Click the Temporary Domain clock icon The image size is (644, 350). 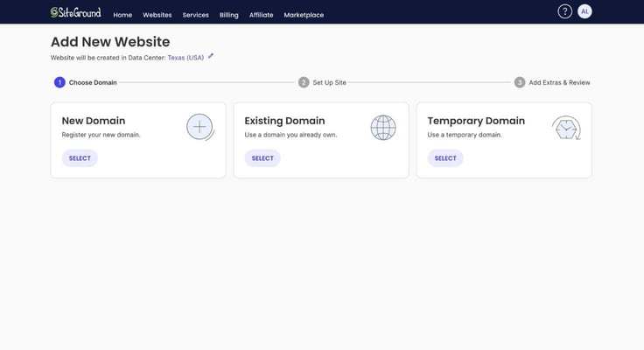[x=566, y=128]
